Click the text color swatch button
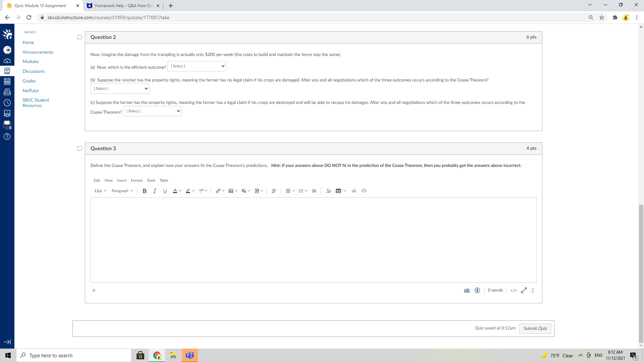The width and height of the screenshot is (644, 362). pos(175,191)
